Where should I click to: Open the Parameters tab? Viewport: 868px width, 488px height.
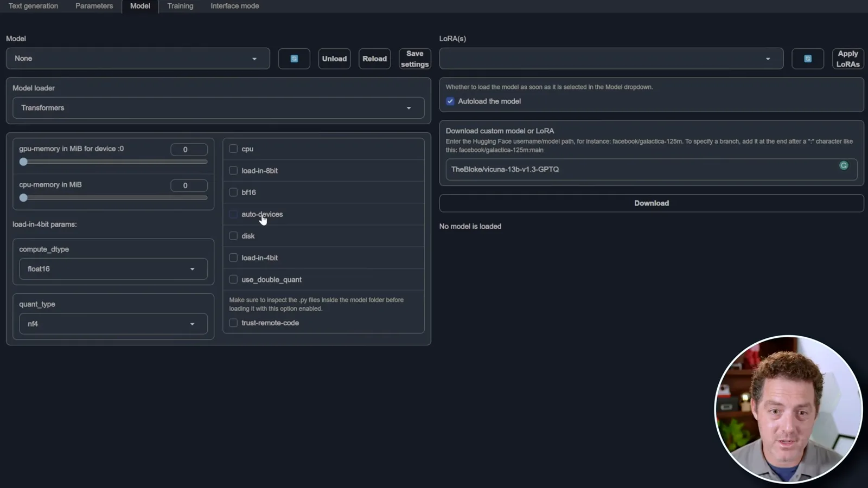click(x=94, y=6)
